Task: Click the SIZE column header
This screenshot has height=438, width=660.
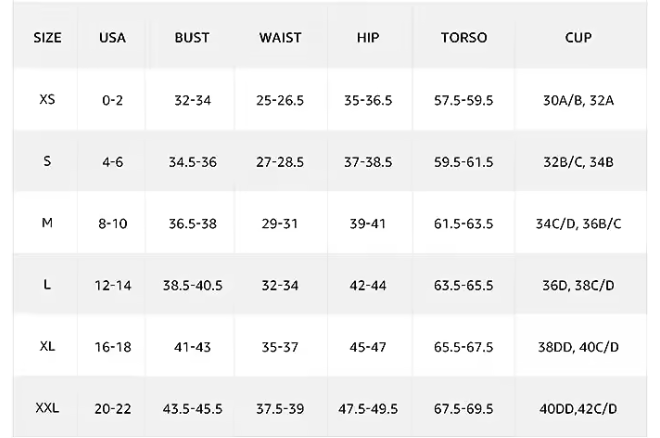Action: [x=47, y=38]
